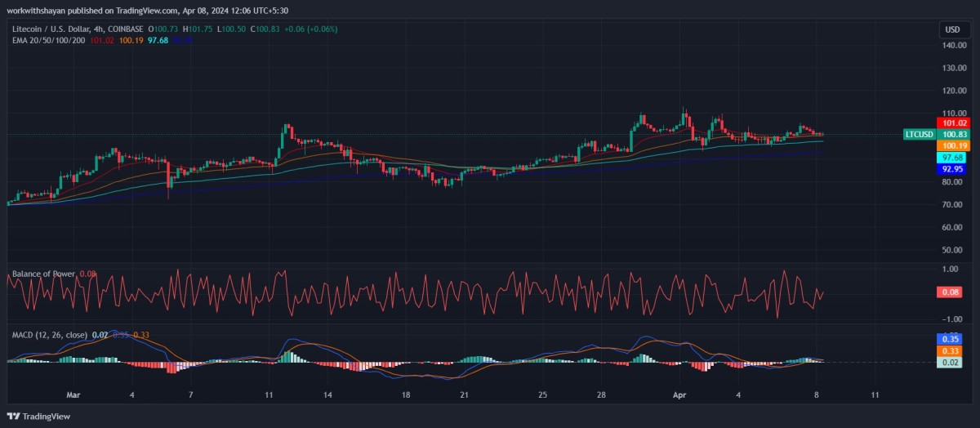This screenshot has height=428, width=980.
Task: Click the green 100.83 current price tag
Action: pos(955,134)
